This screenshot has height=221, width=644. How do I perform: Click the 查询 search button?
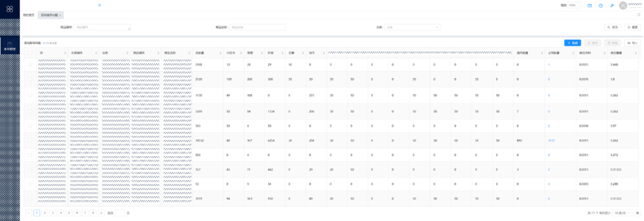pyautogui.click(x=612, y=27)
